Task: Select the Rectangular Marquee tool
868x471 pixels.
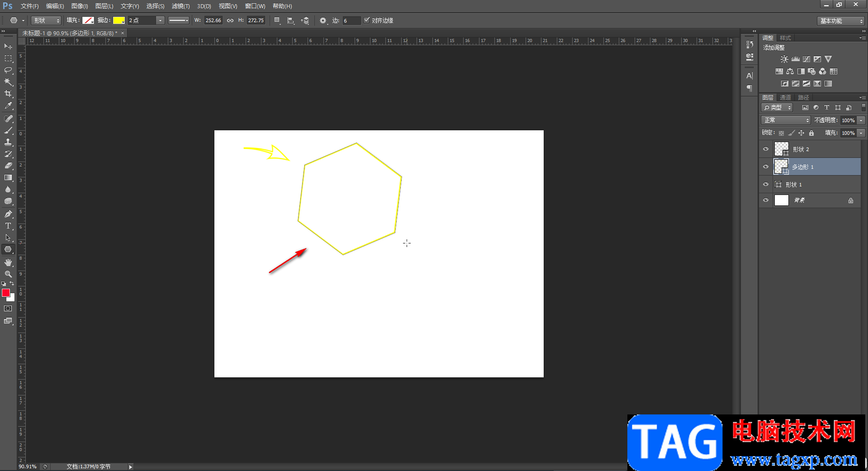Action: [8, 58]
